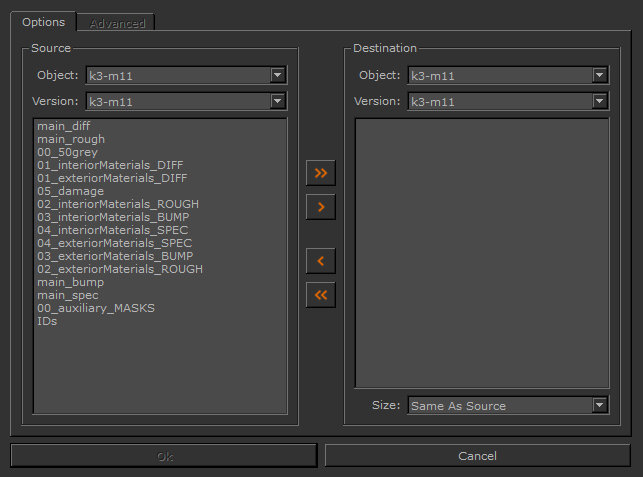Select 00_50grey in the source list
Viewport: 643px width, 477px height.
[x=67, y=152]
